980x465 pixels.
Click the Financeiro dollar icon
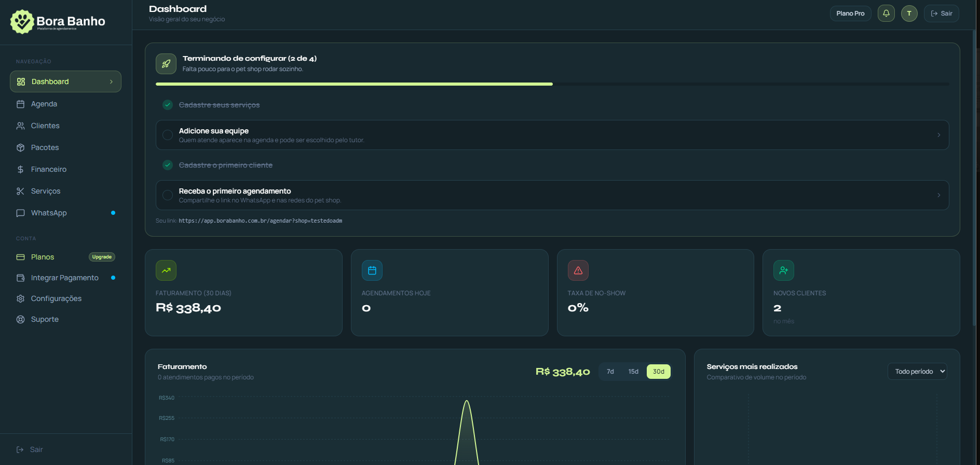tap(21, 169)
